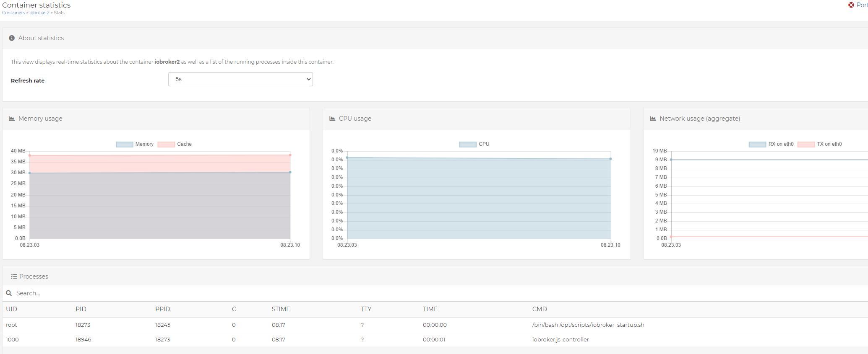Click the 'Stats' breadcrumb text
This screenshot has width=868, height=354.
pyautogui.click(x=59, y=13)
